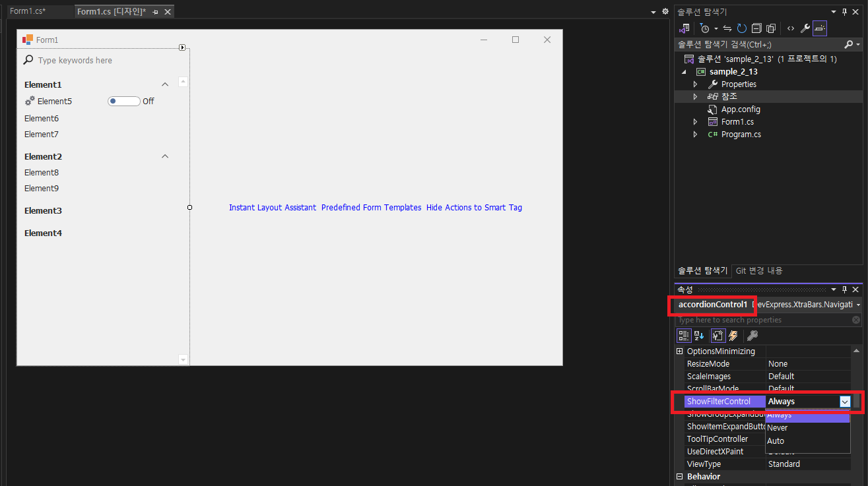The image size is (868, 486).
Task: Click the Alphabetical sort icon in Properties
Action: click(x=699, y=336)
